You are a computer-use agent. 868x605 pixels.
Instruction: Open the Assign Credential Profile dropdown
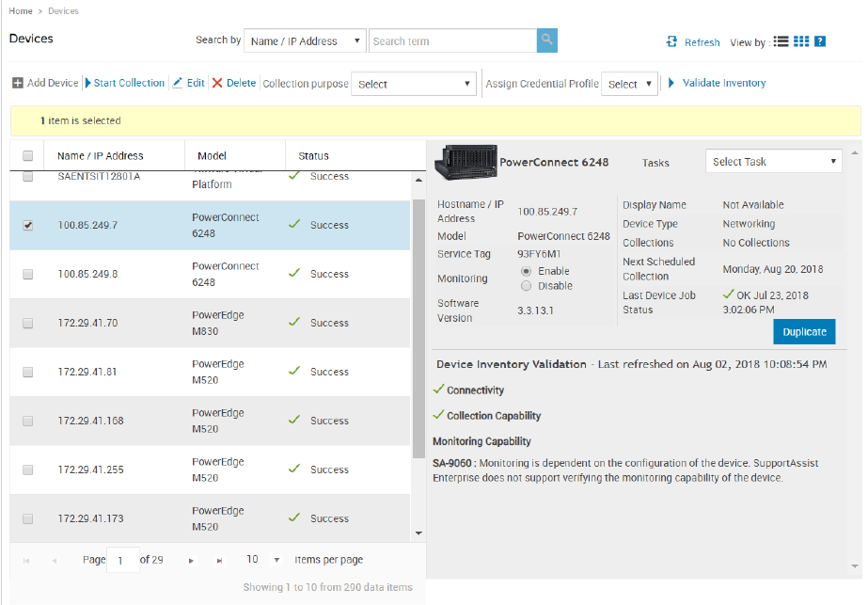pos(629,84)
